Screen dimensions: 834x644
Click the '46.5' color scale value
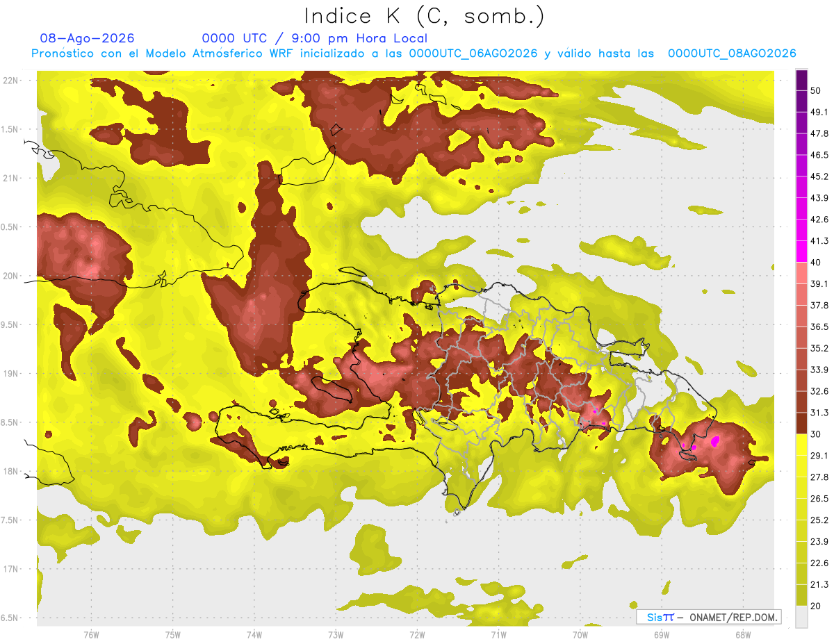coord(819,155)
